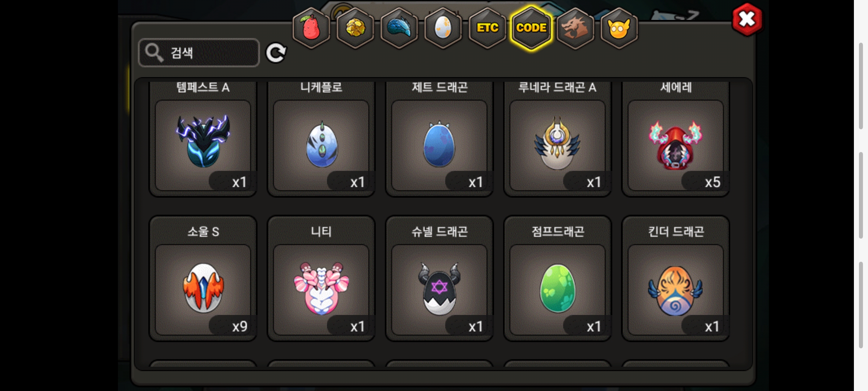Open the brown dragon category hexagon
Screen dimensions: 868x391
click(575, 28)
